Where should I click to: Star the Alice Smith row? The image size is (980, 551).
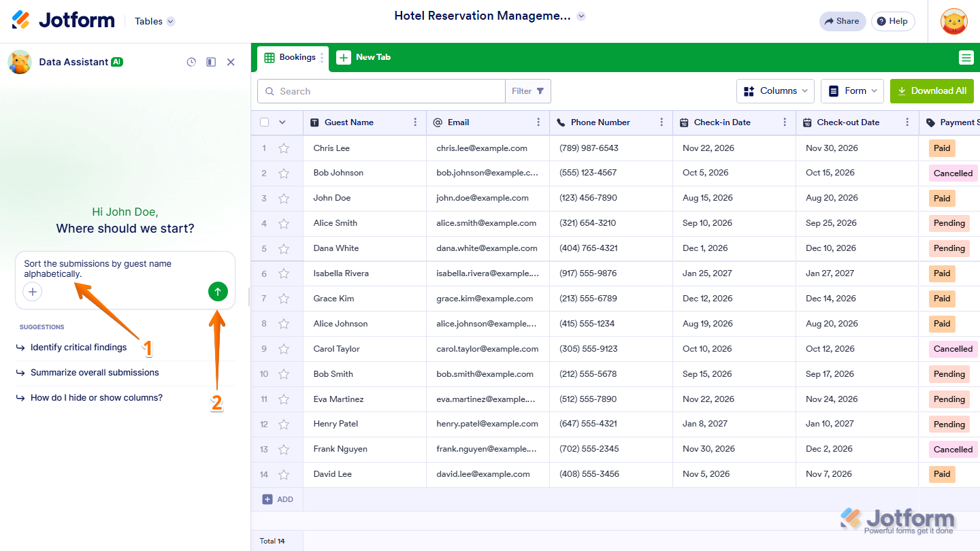click(x=284, y=224)
